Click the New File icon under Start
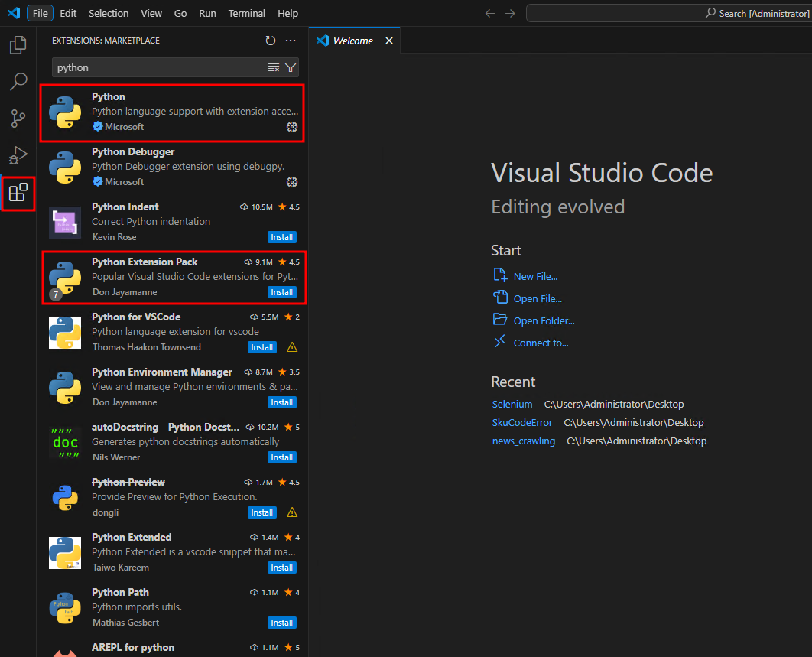Viewport: 812px width, 657px height. click(x=500, y=275)
